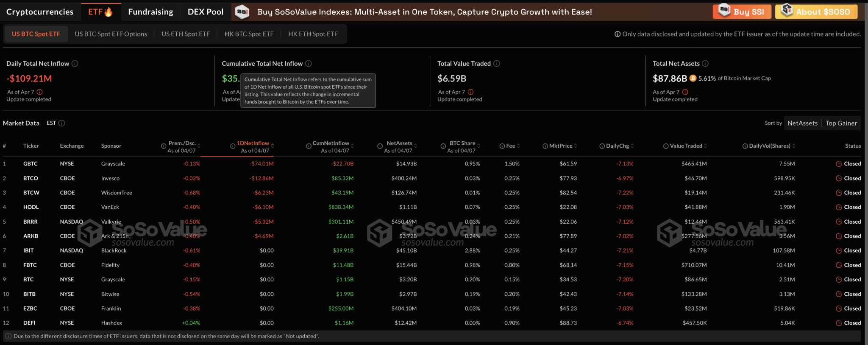Select HK ETH Spot ETF tab
This screenshot has width=868, height=345.
tap(313, 34)
